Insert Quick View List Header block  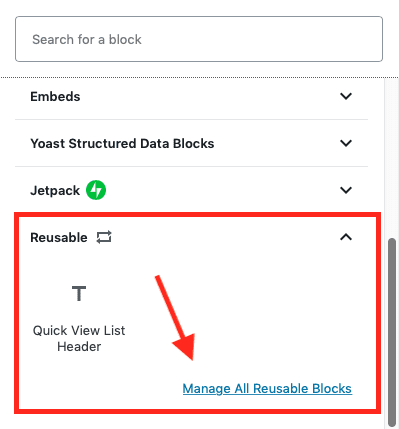click(x=79, y=315)
